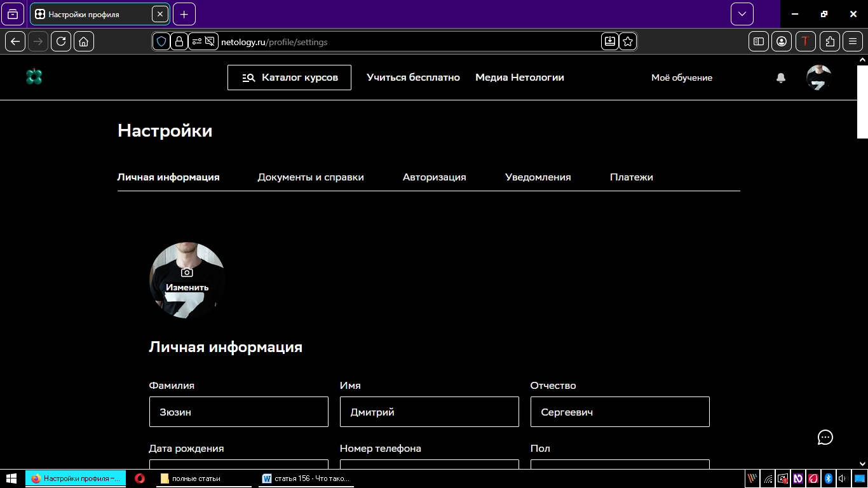Open Windows Start menu

11,478
